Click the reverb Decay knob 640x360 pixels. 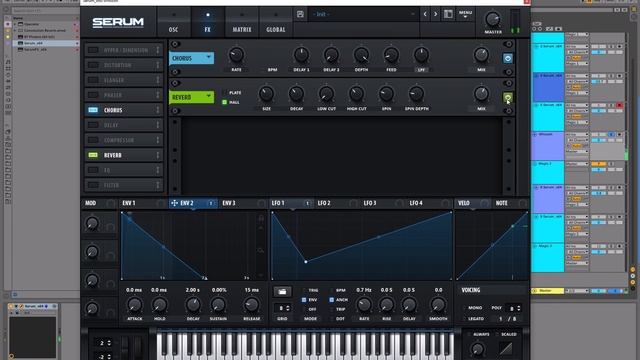pos(296,94)
